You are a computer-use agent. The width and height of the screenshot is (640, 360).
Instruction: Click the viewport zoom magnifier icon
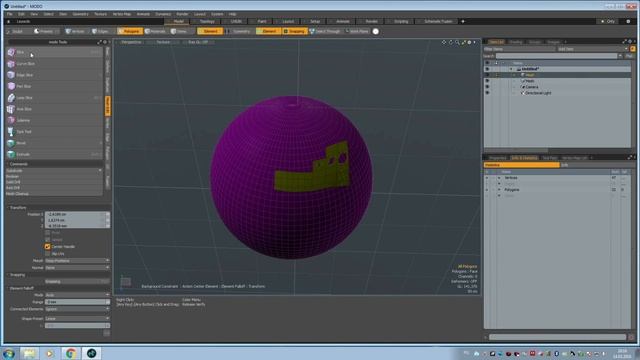click(457, 42)
